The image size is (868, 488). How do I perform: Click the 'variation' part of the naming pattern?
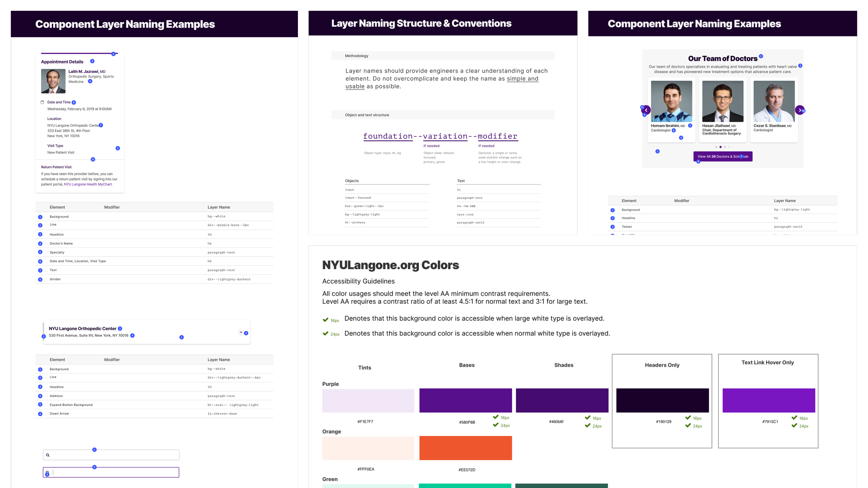click(x=445, y=136)
